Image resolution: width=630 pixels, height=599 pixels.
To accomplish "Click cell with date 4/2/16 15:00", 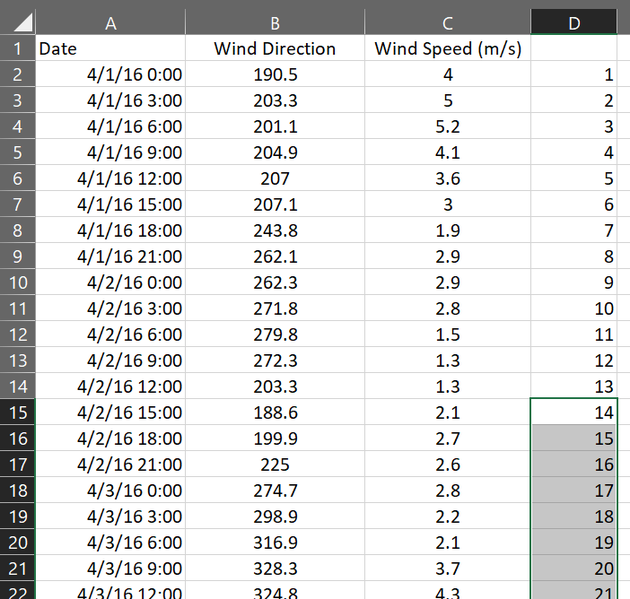I will pyautogui.click(x=110, y=412).
